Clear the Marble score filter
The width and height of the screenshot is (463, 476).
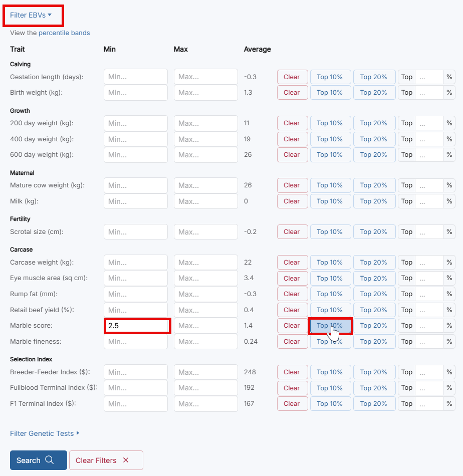coord(292,325)
